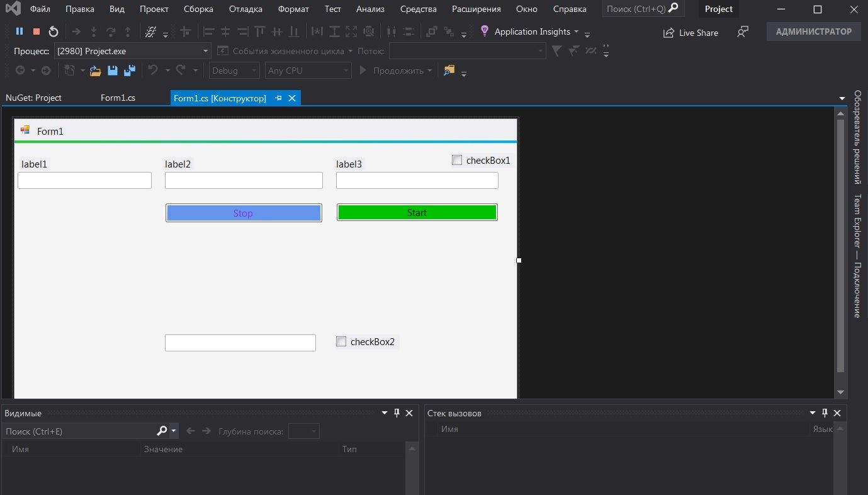
Task: Click the Send Feedback icon
Action: tap(743, 31)
